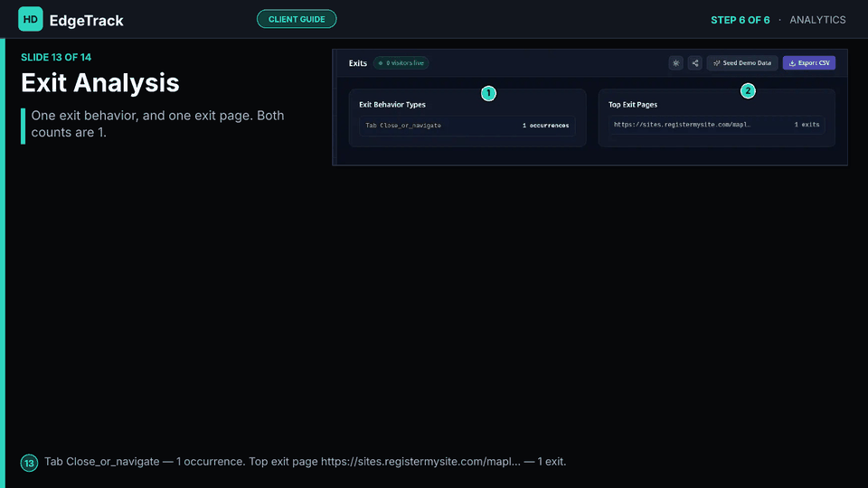Click the slide 13 number badge in footer
Image resolution: width=868 pixels, height=488 pixels.
29,463
